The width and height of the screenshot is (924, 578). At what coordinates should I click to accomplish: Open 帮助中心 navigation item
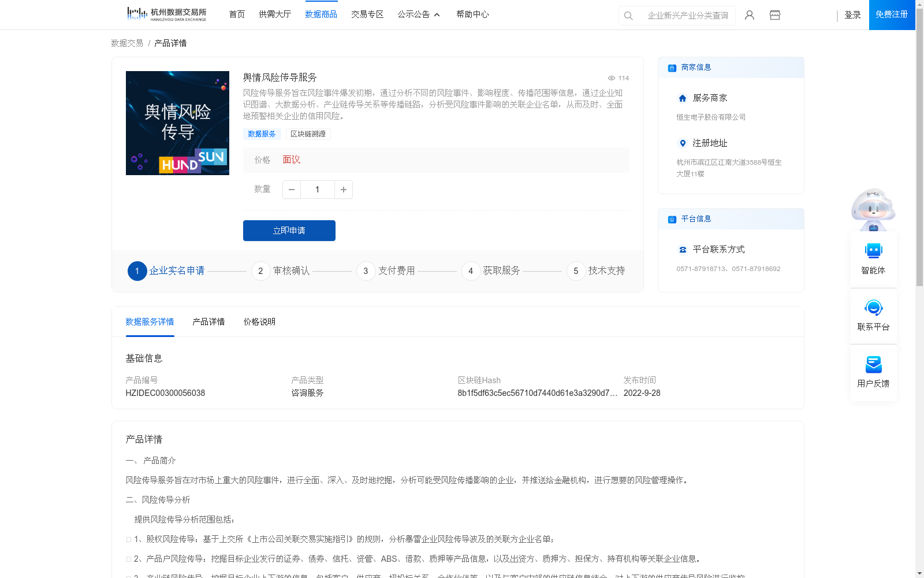(x=472, y=14)
